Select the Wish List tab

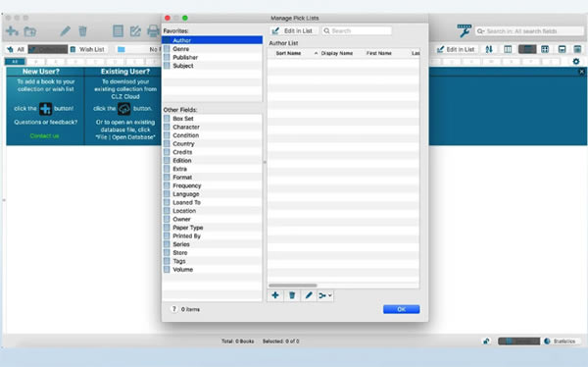(x=88, y=49)
